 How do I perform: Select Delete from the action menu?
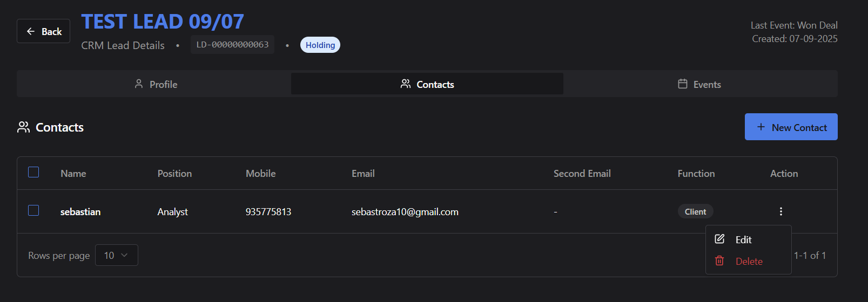click(x=749, y=262)
